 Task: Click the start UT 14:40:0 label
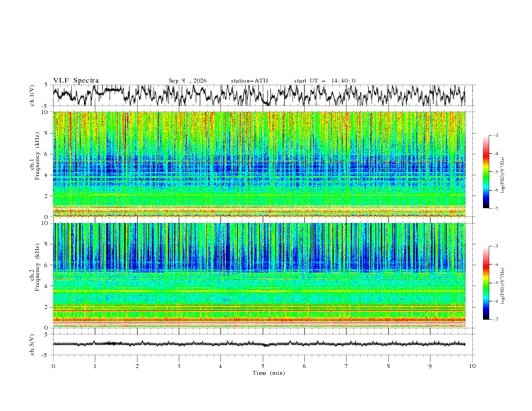[324, 81]
